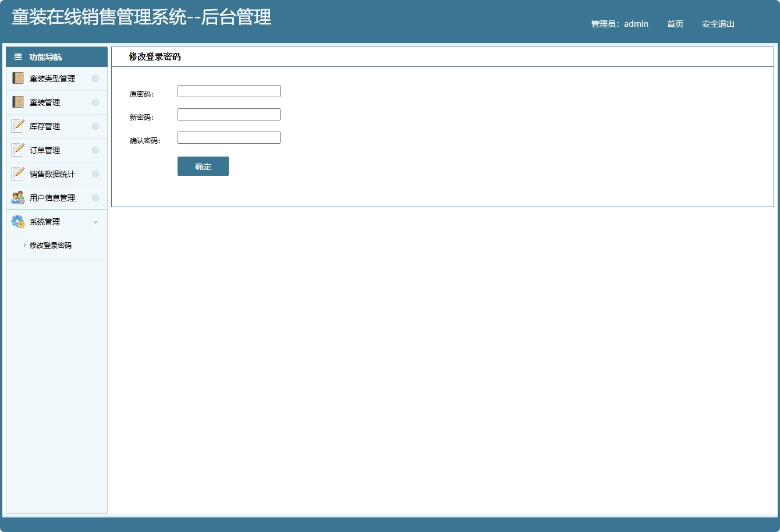This screenshot has width=780, height=532.
Task: Click 安全退出 to log out
Action: point(718,24)
